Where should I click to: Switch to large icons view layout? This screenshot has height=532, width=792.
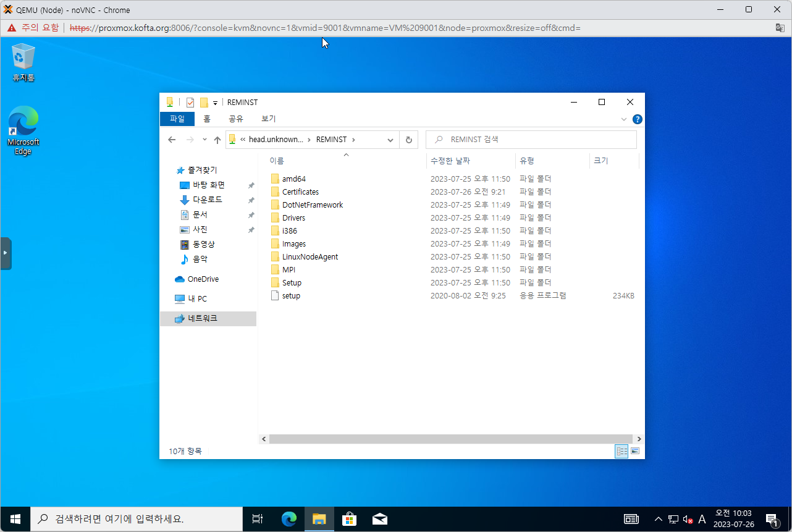[634, 452]
